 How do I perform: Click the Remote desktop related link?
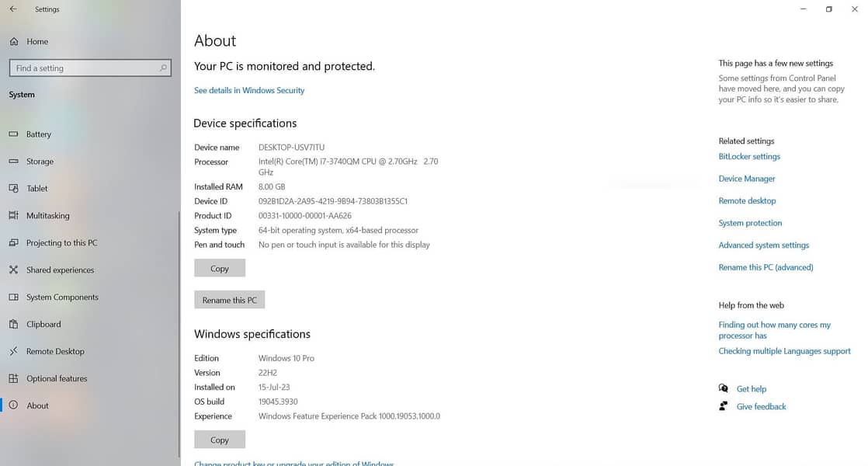tap(747, 201)
